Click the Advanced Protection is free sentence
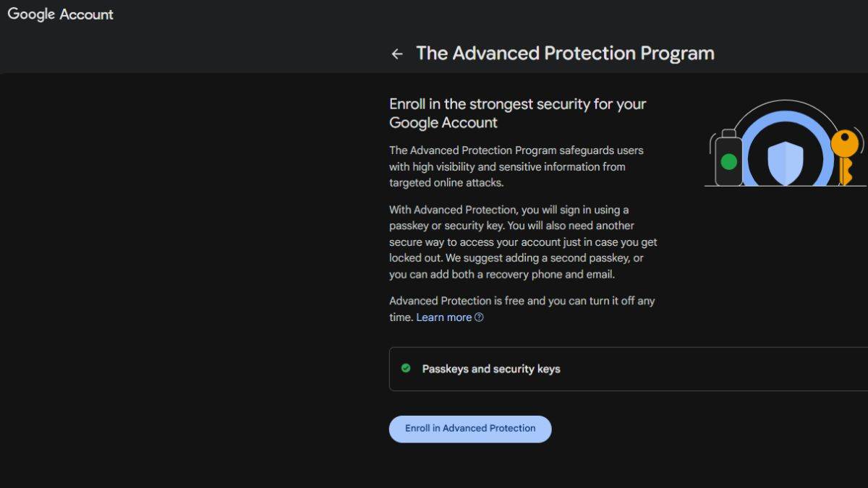 point(522,309)
